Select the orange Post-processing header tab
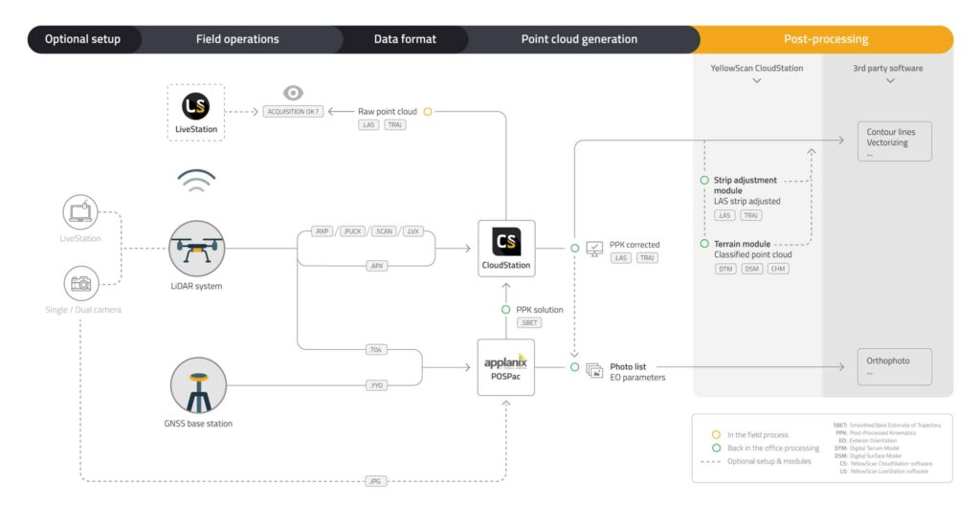The height and width of the screenshot is (524, 980). click(826, 39)
